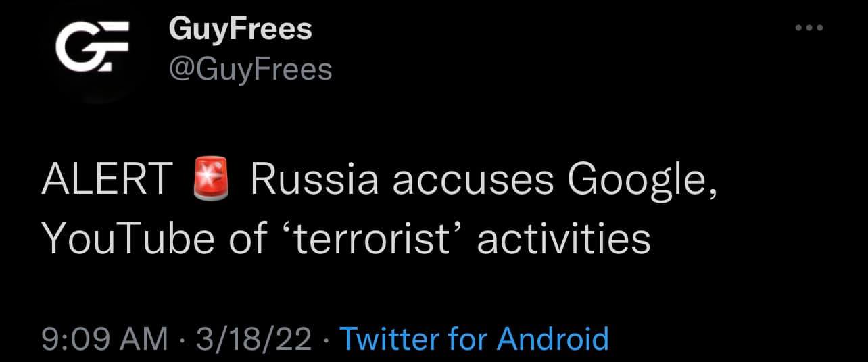The width and height of the screenshot is (868, 362).
Task: Open the three-dot more options menu
Action: pyautogui.click(x=809, y=28)
